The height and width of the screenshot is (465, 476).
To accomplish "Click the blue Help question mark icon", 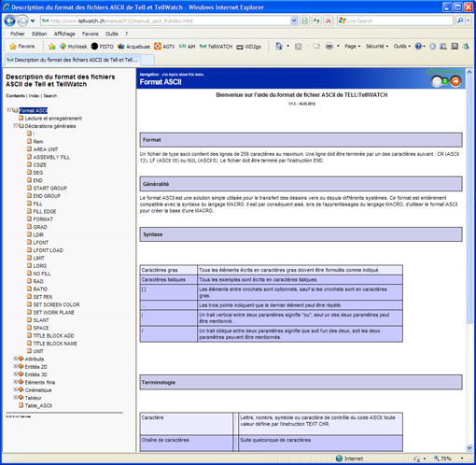I will (418, 47).
